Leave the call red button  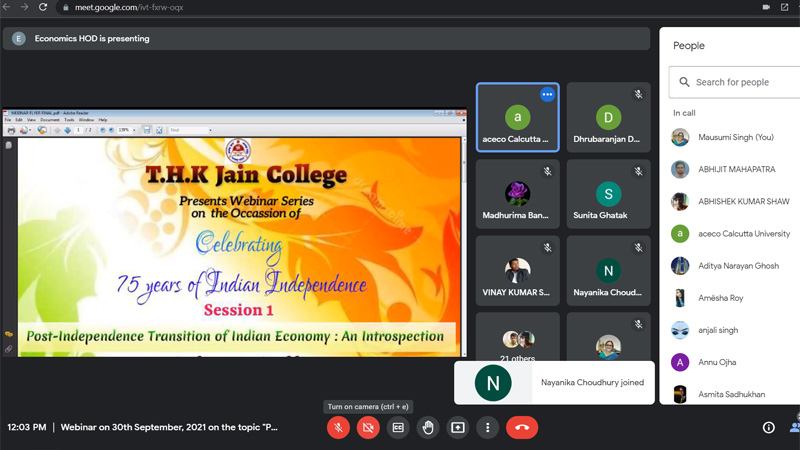[x=522, y=428]
